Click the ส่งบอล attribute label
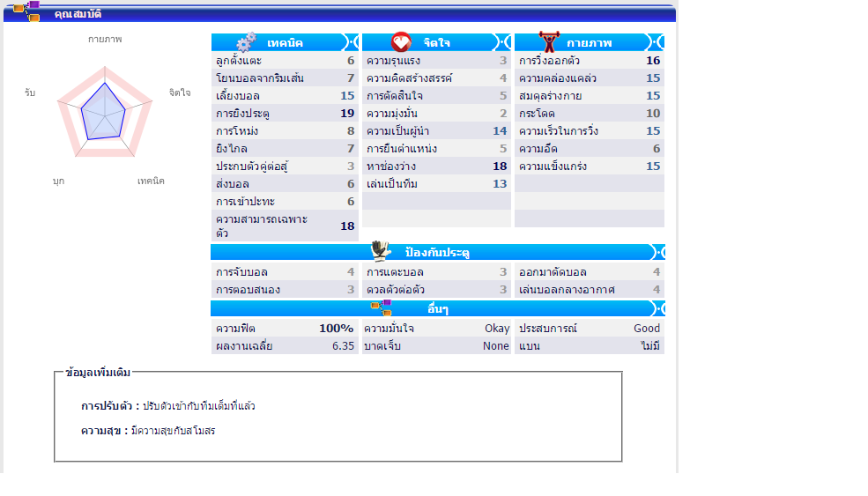This screenshot has height=496, width=868. [x=233, y=184]
